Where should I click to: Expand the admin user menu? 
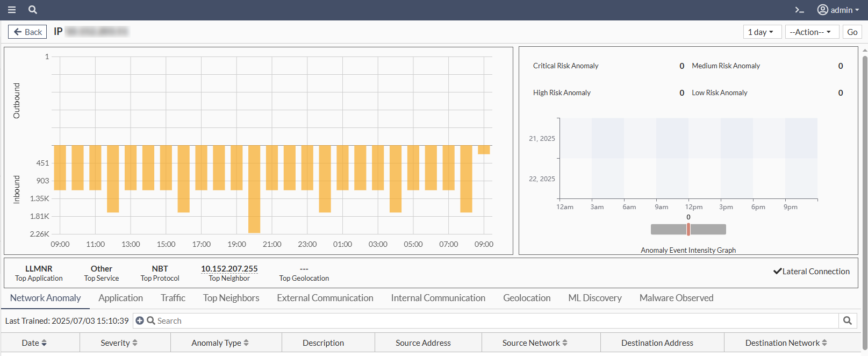click(838, 10)
